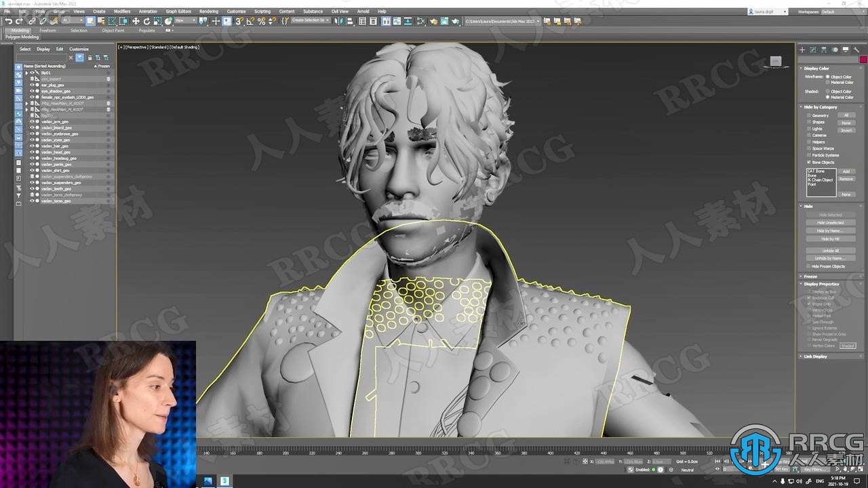Select the Select and Link chain icon

click(x=32, y=21)
